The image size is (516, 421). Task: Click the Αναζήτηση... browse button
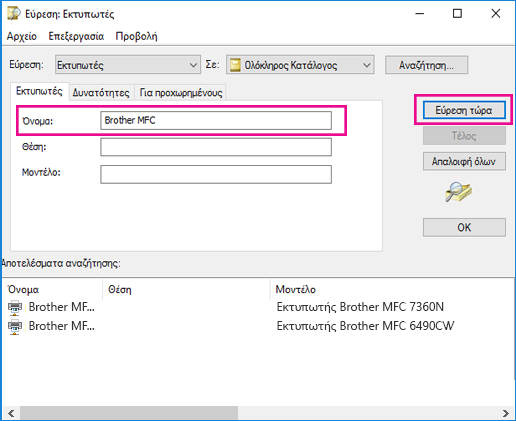coord(426,65)
